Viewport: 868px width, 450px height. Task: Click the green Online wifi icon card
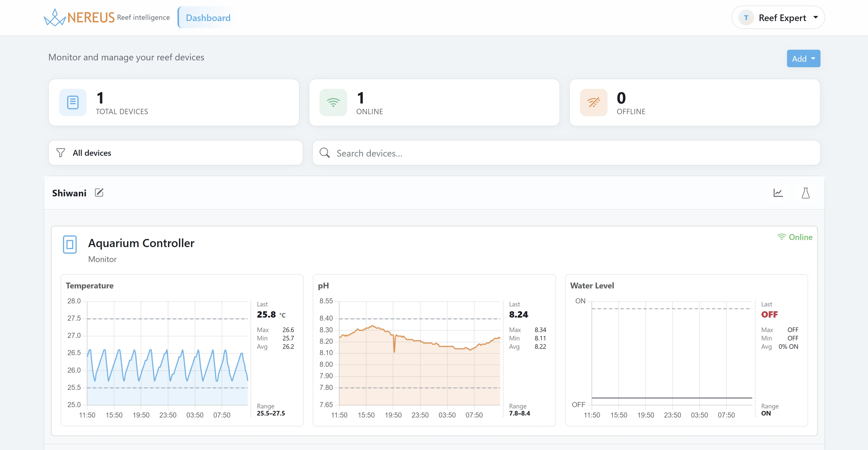[x=333, y=102]
